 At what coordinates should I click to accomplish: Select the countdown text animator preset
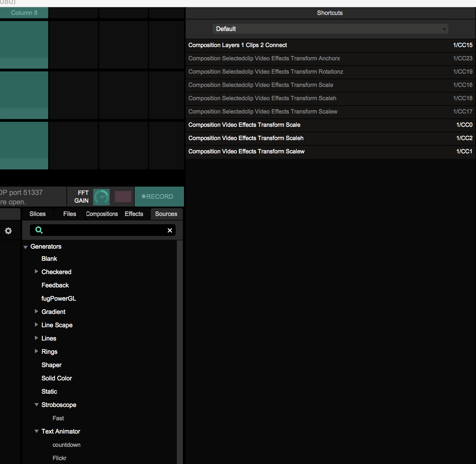coord(66,445)
